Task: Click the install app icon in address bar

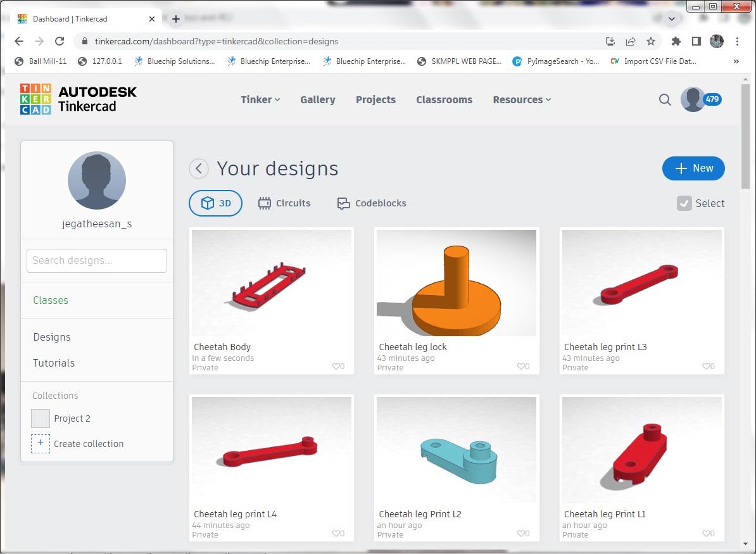Action: (x=610, y=41)
